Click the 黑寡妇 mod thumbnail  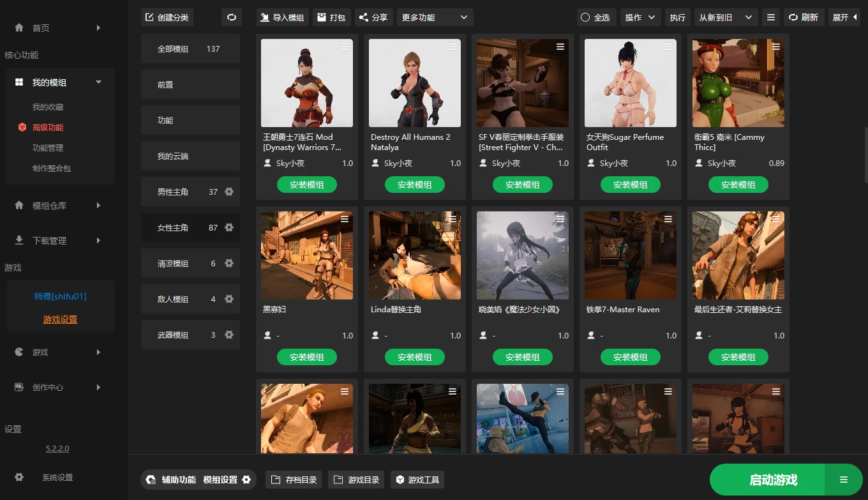tap(306, 255)
